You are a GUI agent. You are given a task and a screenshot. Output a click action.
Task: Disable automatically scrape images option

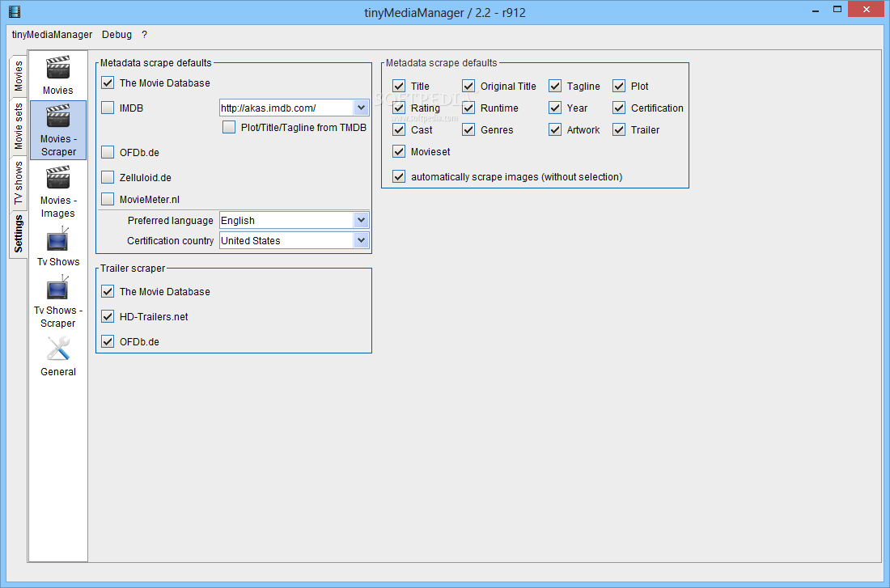pos(399,176)
